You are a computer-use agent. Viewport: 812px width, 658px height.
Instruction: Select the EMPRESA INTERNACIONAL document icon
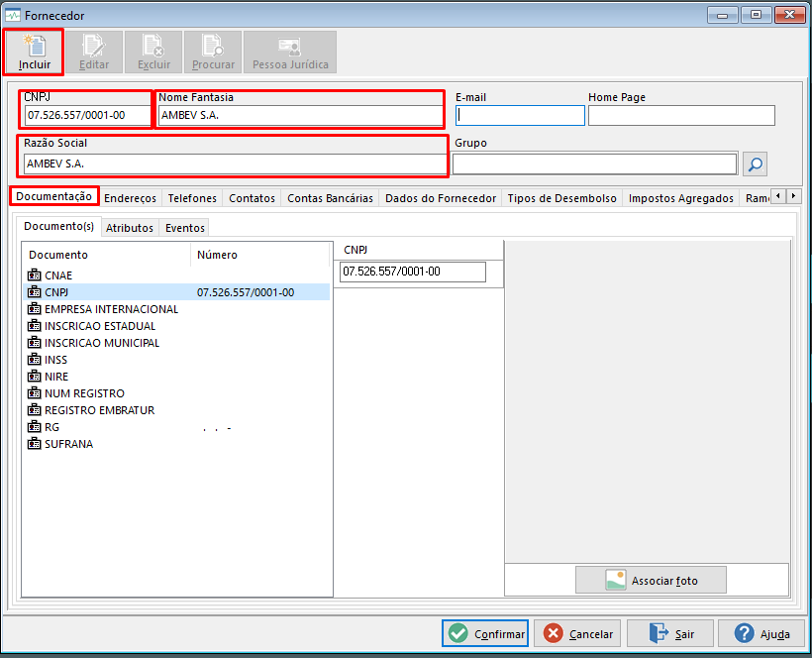tap(35, 309)
